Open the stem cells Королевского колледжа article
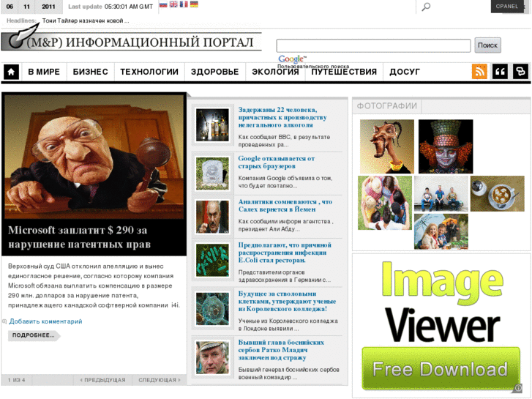This screenshot has width=532, height=399. coord(287,301)
